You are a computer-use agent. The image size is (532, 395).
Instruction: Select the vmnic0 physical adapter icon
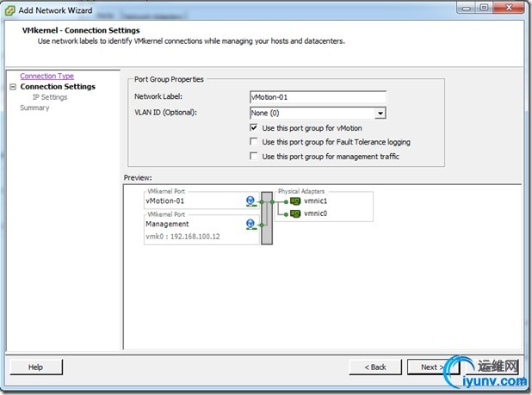(x=295, y=214)
